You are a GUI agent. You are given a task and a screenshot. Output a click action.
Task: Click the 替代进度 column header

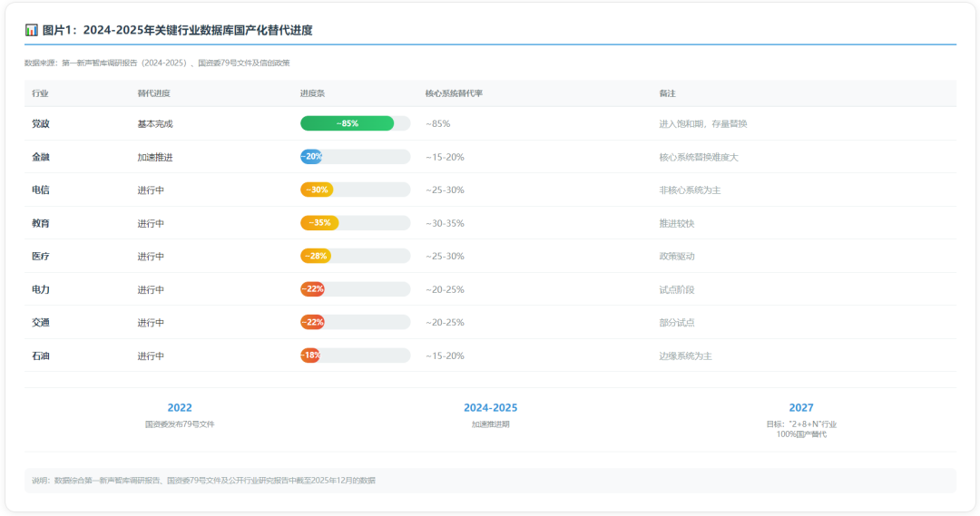(153, 93)
